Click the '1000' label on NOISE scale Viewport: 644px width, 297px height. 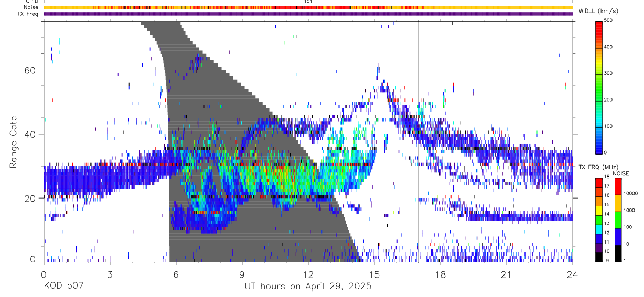click(x=629, y=210)
